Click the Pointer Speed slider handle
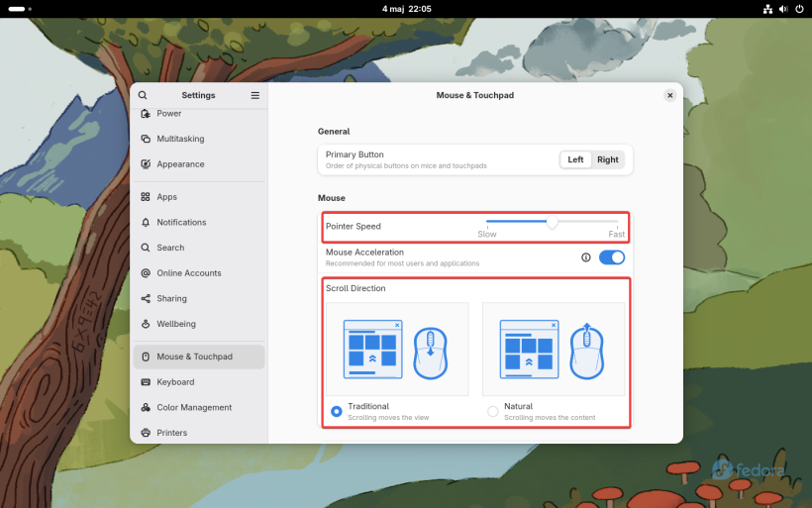The height and width of the screenshot is (508, 812). click(552, 222)
